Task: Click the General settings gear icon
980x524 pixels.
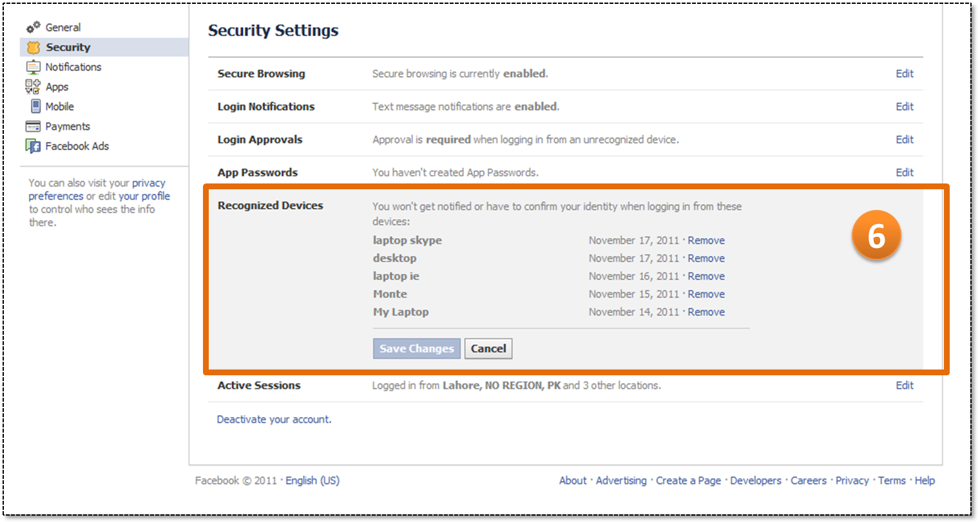Action: [33, 27]
